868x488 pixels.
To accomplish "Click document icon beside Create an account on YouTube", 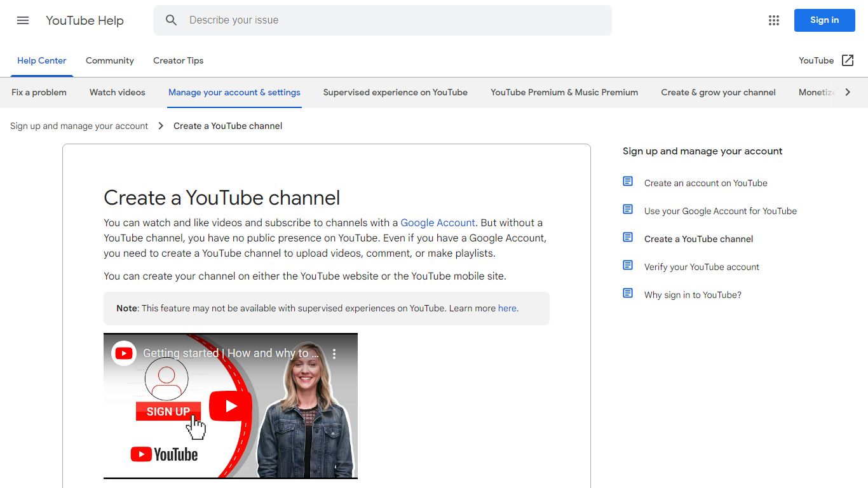I will (x=628, y=182).
